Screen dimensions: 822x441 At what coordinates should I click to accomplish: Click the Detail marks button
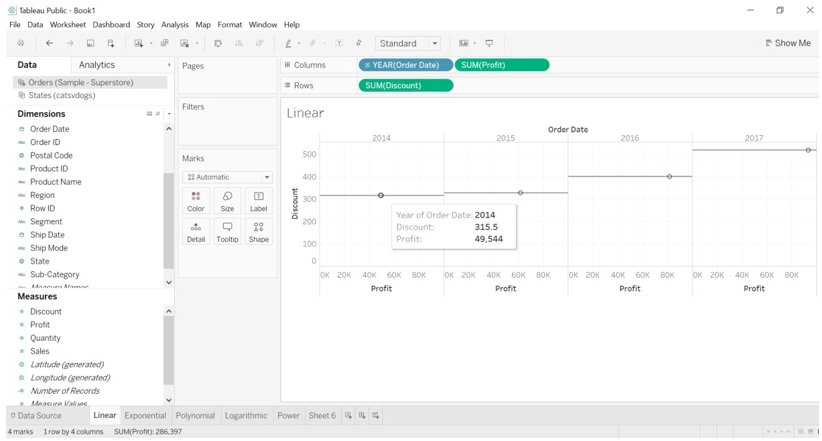click(196, 232)
